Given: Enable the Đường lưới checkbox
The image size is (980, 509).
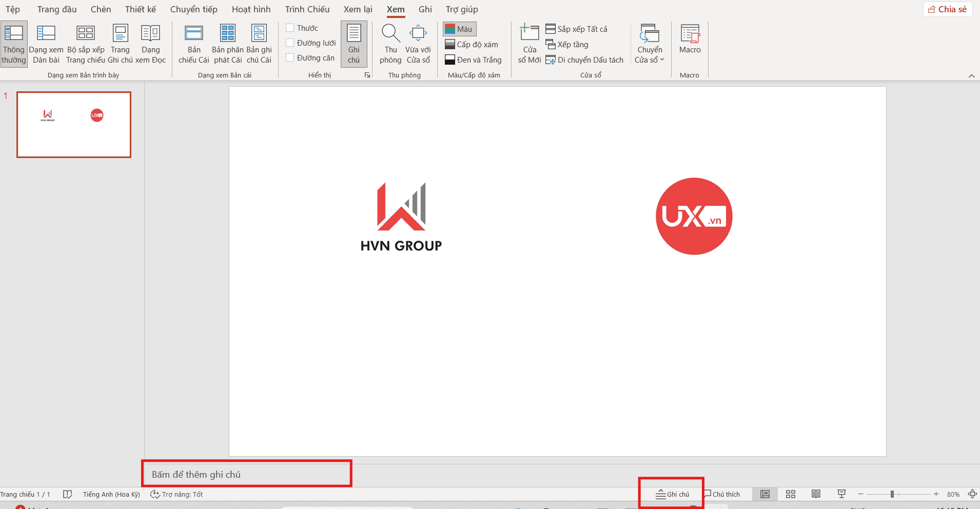Looking at the screenshot, I should tap(290, 43).
